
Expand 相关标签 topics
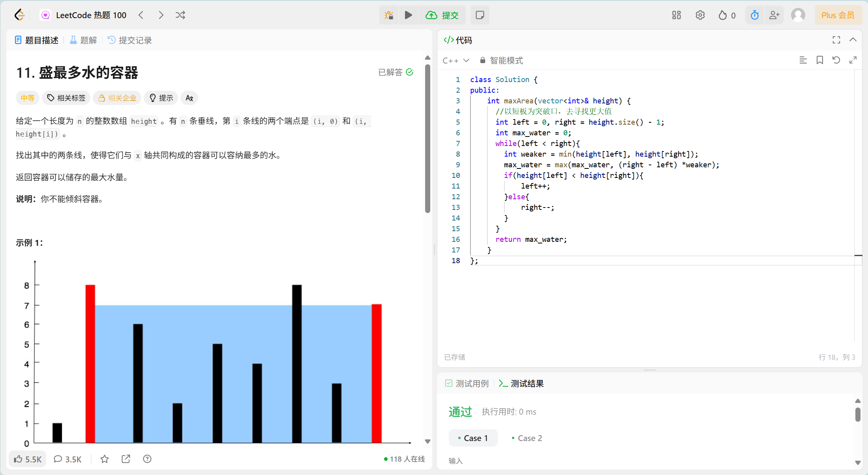(66, 98)
